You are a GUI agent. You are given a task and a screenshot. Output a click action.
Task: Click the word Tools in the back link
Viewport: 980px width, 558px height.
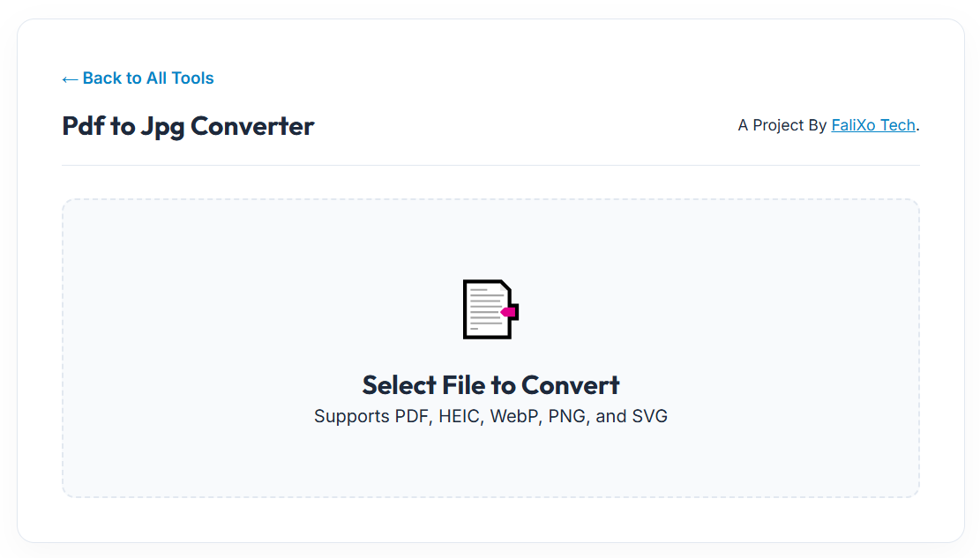click(x=192, y=78)
